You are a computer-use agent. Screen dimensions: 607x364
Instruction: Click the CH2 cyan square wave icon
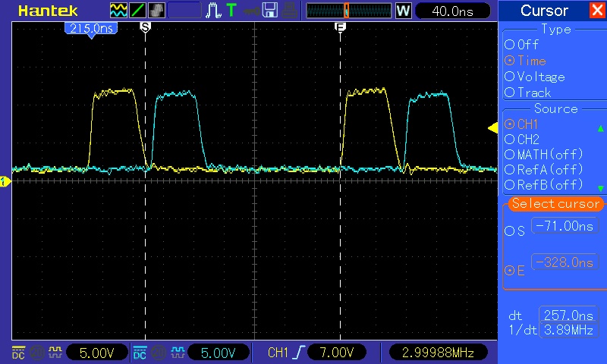point(178,352)
